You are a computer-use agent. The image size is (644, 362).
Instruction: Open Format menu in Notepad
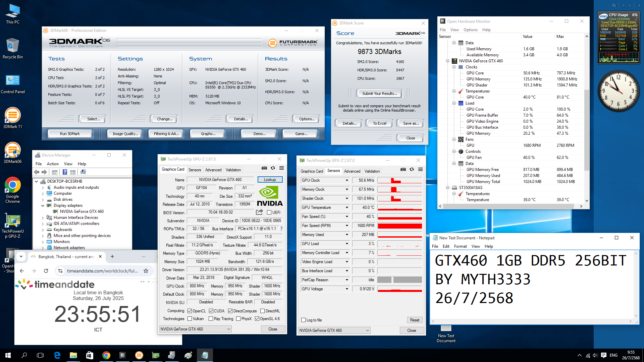[x=460, y=246]
